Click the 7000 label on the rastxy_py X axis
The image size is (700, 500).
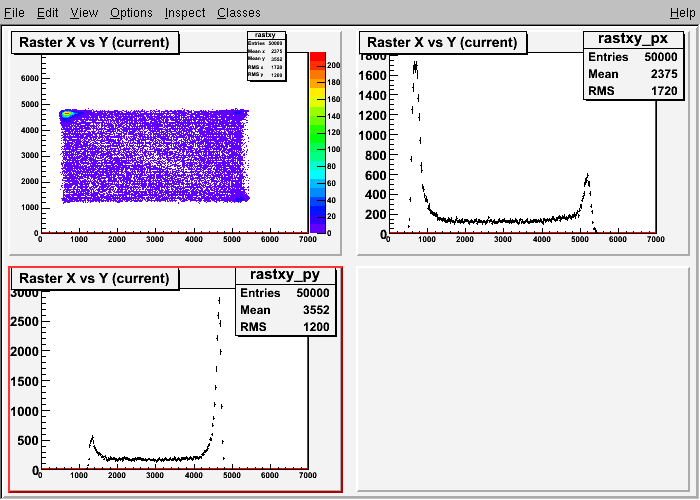pos(308,475)
